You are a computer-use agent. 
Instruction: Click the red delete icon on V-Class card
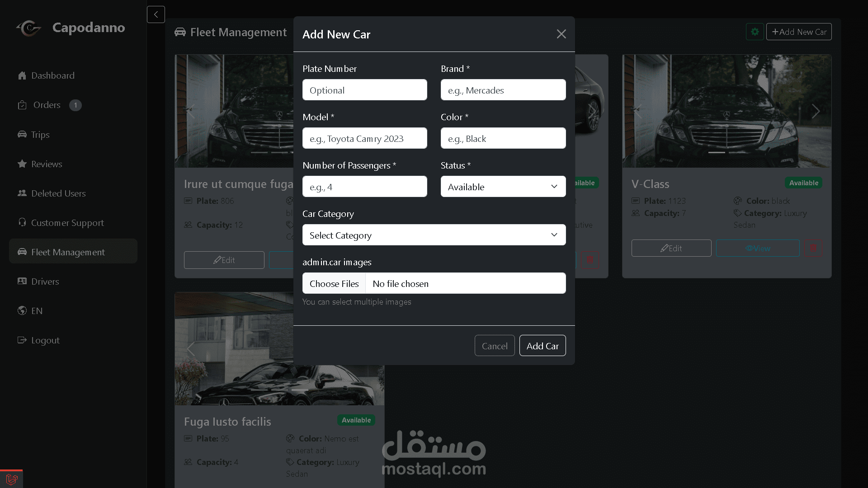(x=813, y=248)
